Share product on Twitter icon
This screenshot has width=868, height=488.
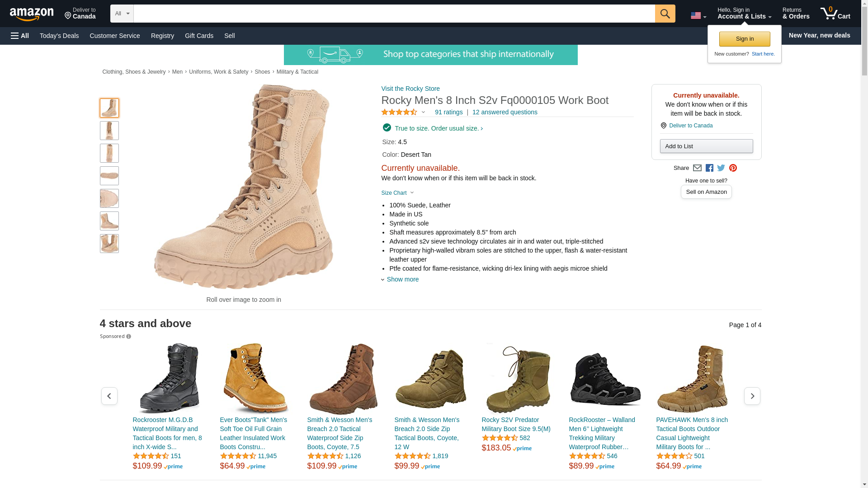click(x=721, y=168)
